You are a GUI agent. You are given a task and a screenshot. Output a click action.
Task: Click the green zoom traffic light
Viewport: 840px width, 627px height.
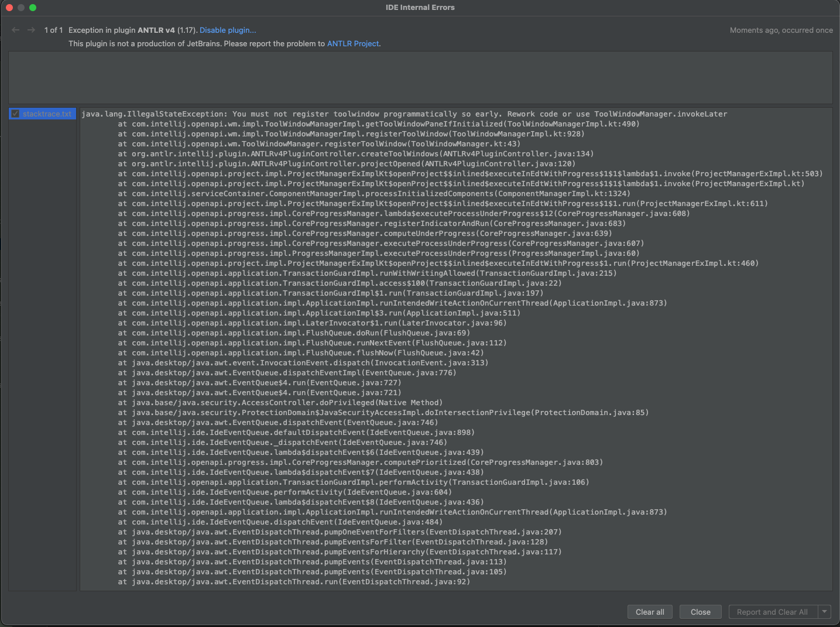point(33,8)
